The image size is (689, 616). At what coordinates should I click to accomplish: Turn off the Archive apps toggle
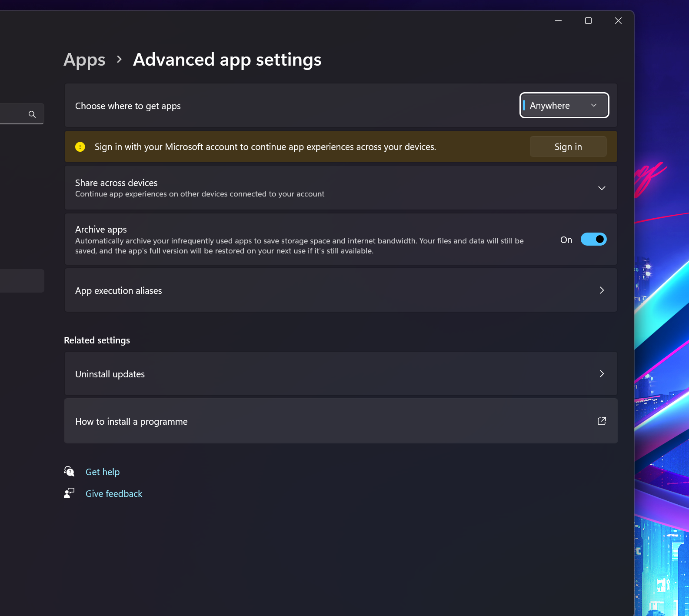coord(593,239)
